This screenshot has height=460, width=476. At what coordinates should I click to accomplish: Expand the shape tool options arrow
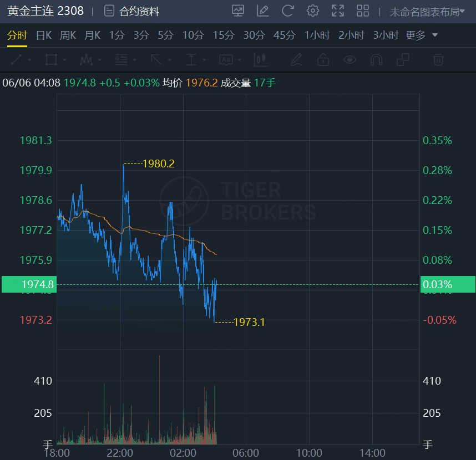pyautogui.click(x=65, y=60)
